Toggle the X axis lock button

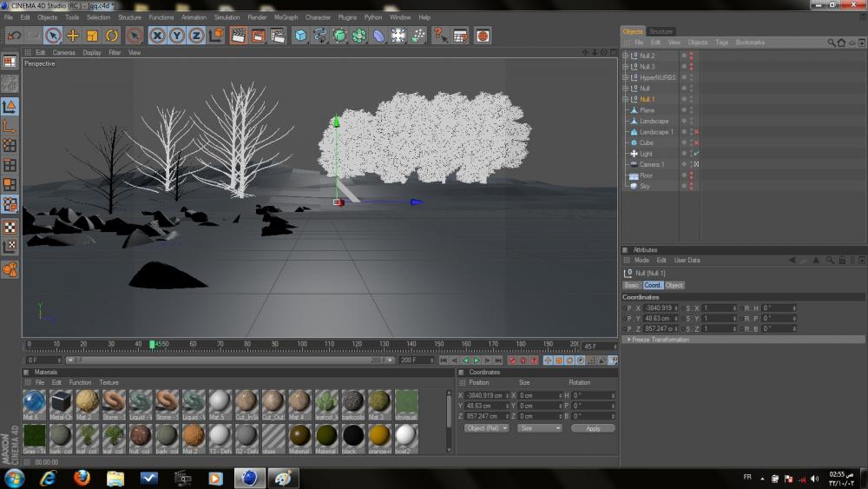(x=157, y=36)
